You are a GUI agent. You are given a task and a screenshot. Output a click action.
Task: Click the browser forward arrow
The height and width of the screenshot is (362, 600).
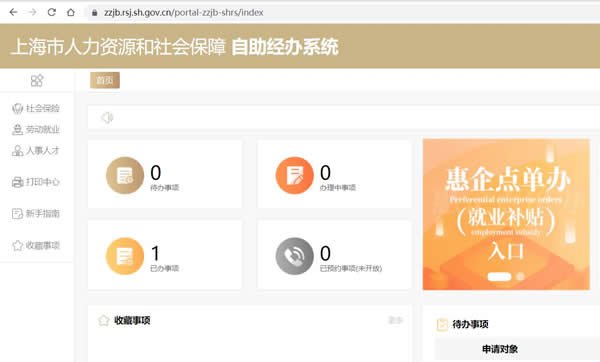pyautogui.click(x=33, y=12)
